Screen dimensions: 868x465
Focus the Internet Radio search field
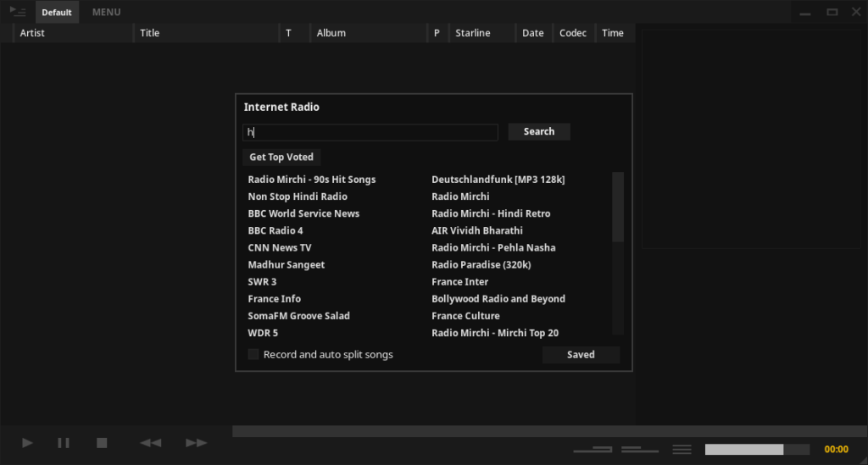point(370,132)
